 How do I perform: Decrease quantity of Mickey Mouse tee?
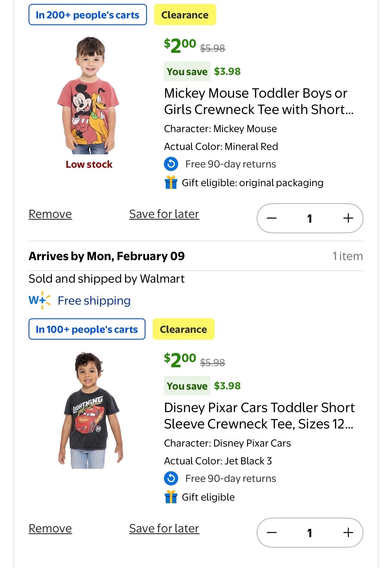(272, 218)
